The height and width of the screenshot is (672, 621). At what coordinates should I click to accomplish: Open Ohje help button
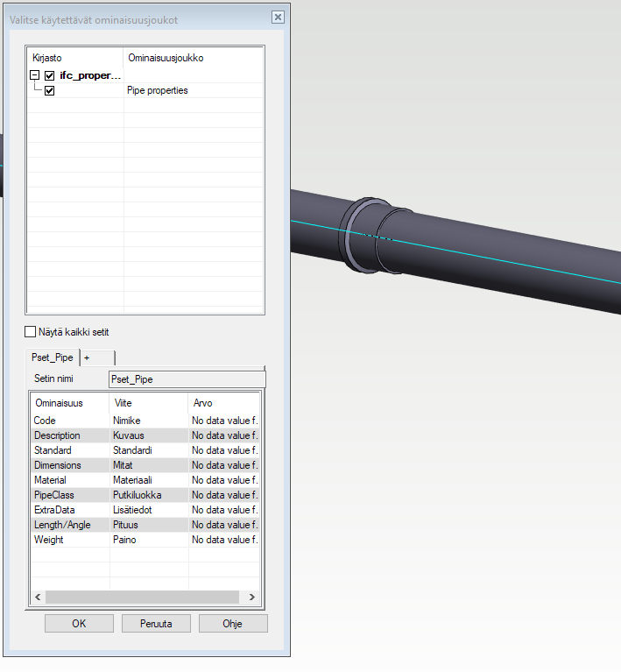coord(232,624)
